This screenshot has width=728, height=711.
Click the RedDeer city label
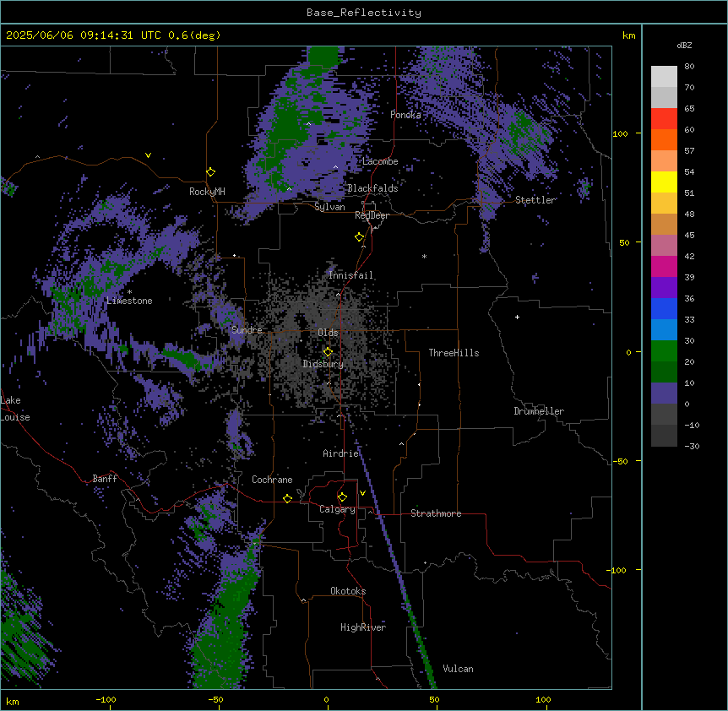(x=372, y=215)
